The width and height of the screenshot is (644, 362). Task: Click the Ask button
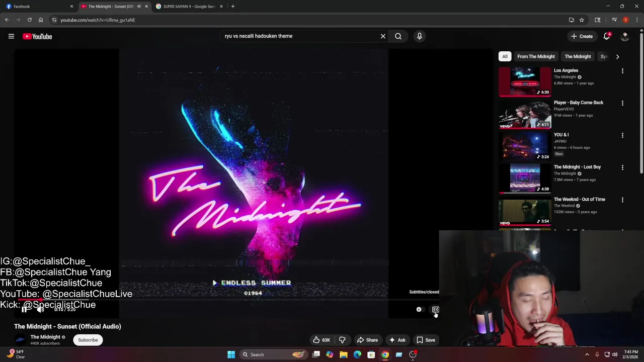coord(396,340)
